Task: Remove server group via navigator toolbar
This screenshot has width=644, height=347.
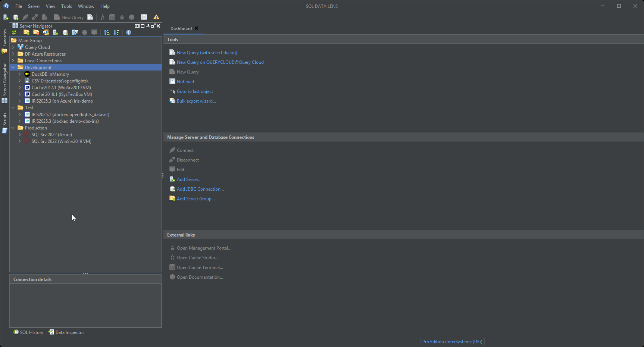Action: click(x=36, y=32)
